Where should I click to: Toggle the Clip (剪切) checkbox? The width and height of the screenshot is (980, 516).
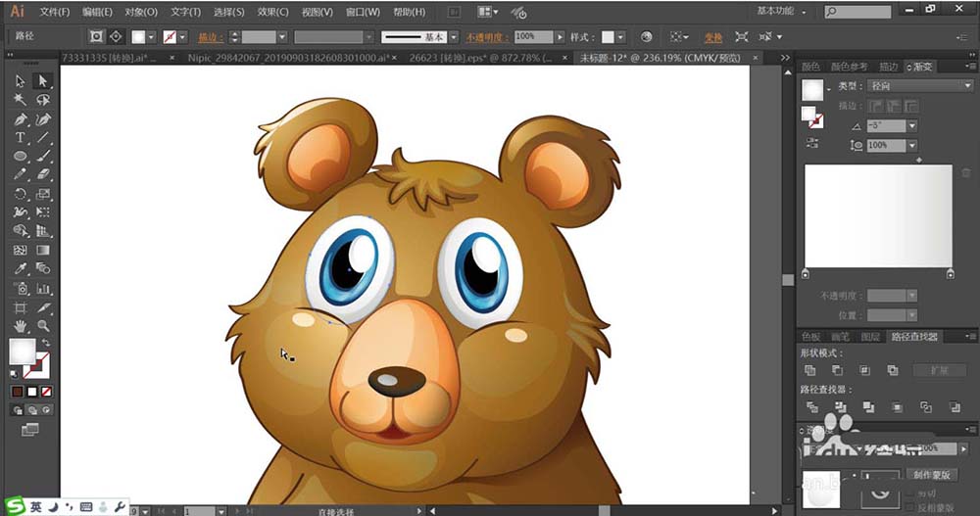click(908, 493)
